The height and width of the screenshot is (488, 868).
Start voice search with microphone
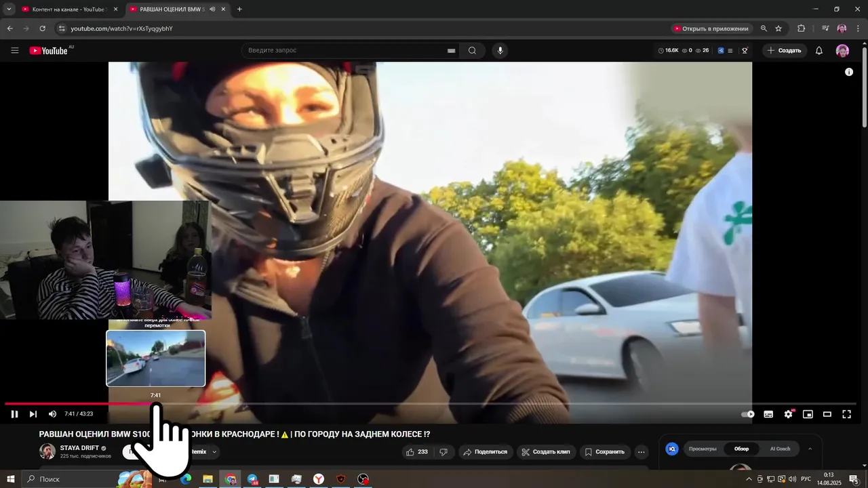[x=500, y=50]
